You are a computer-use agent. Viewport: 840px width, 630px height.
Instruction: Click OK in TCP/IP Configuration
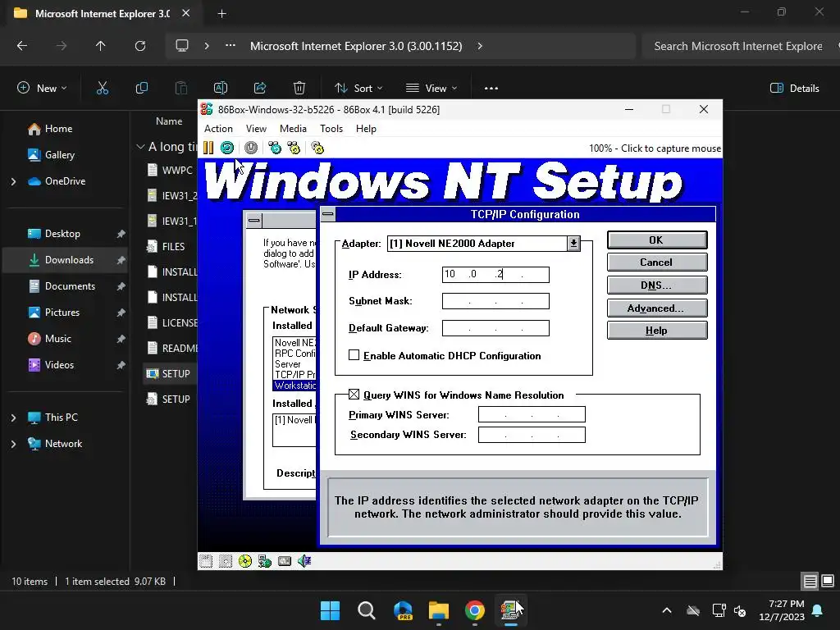point(657,240)
